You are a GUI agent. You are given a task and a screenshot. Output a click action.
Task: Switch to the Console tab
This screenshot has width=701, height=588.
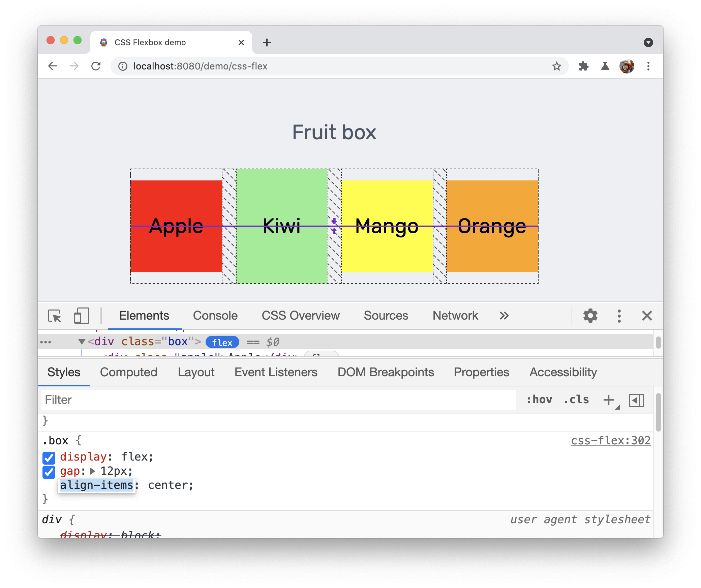[216, 315]
